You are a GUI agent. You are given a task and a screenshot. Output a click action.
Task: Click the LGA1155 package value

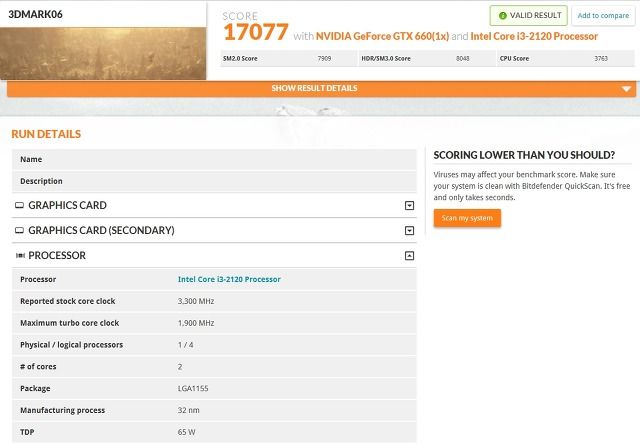193,388
